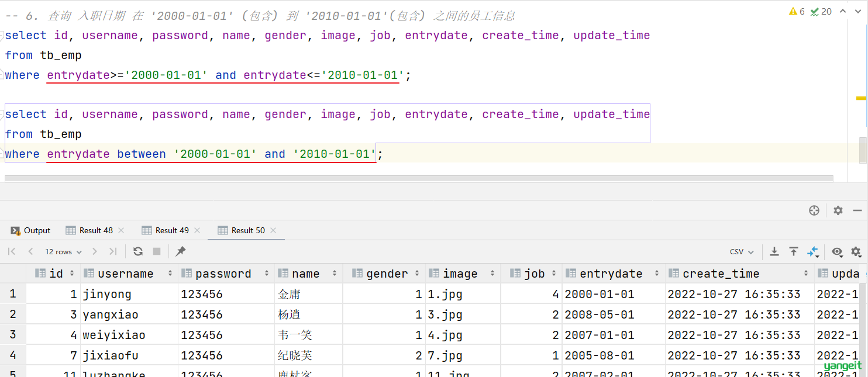Click the jinyong username cell
Image resolution: width=868 pixels, height=377 pixels.
pos(129,294)
